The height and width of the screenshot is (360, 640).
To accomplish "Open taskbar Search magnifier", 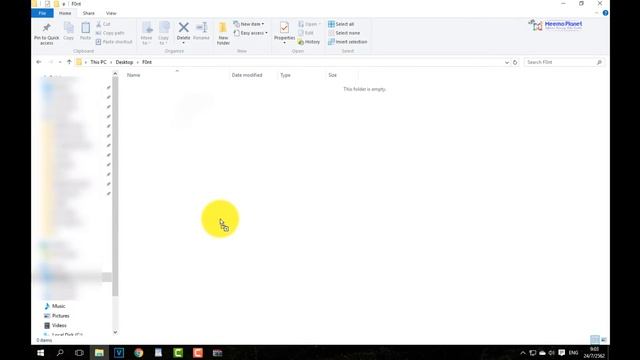I will (60, 353).
